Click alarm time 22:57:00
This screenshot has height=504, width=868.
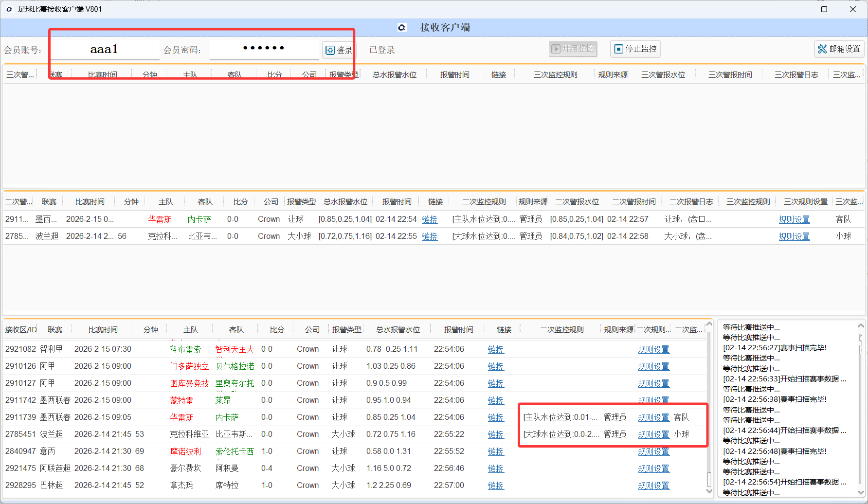(x=449, y=486)
